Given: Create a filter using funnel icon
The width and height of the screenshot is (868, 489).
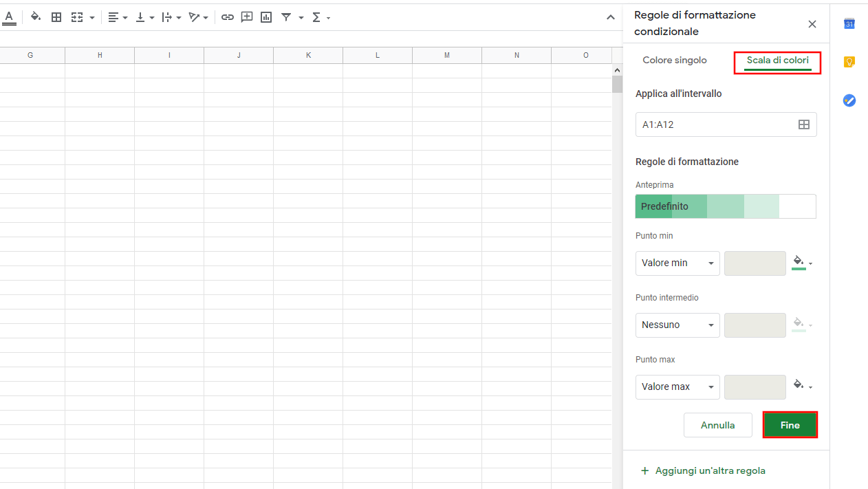Looking at the screenshot, I should tap(286, 17).
